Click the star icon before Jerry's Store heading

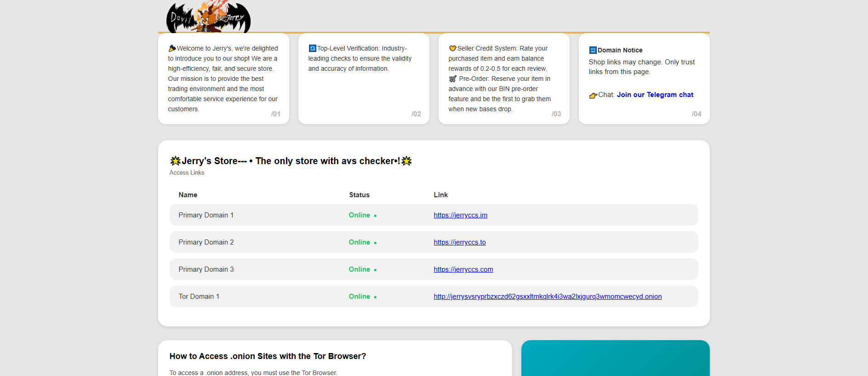click(x=175, y=161)
